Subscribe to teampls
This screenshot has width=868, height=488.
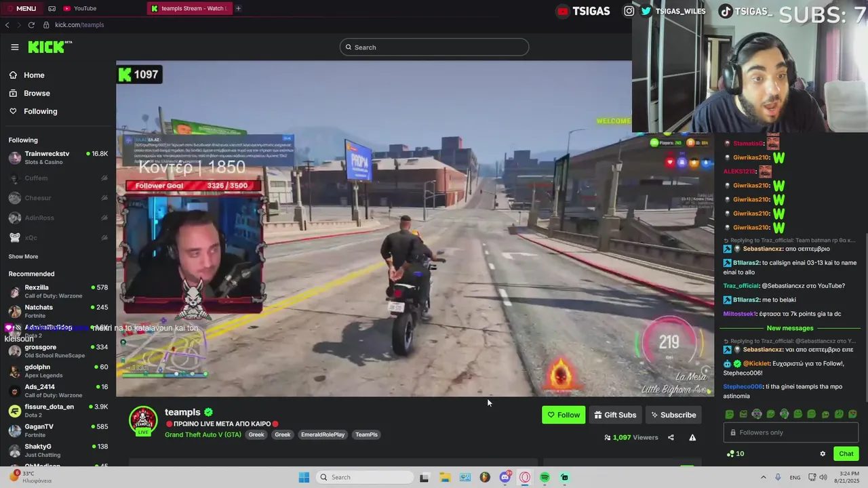pyautogui.click(x=673, y=415)
